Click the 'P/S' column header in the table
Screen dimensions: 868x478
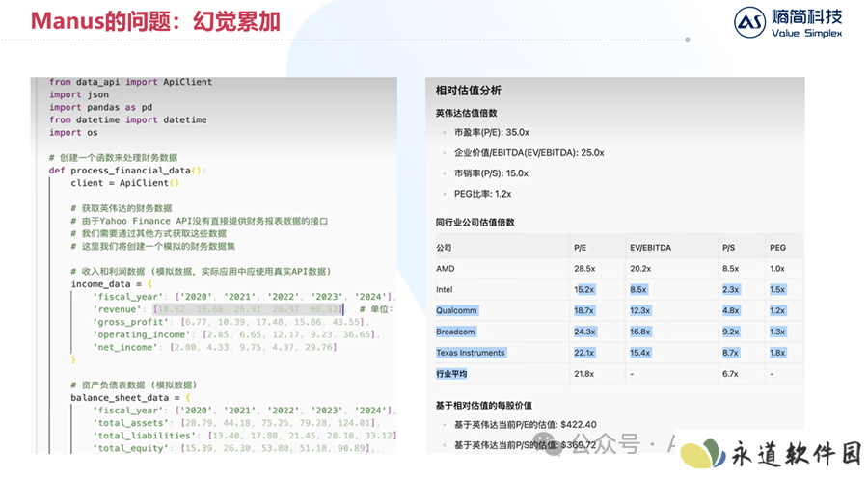click(x=728, y=248)
